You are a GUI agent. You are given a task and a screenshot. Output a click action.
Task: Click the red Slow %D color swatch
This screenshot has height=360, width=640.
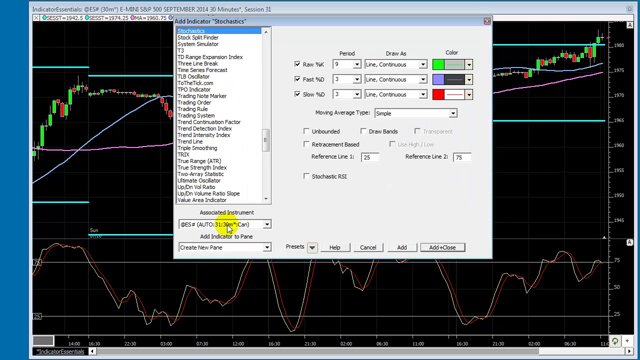click(438, 94)
